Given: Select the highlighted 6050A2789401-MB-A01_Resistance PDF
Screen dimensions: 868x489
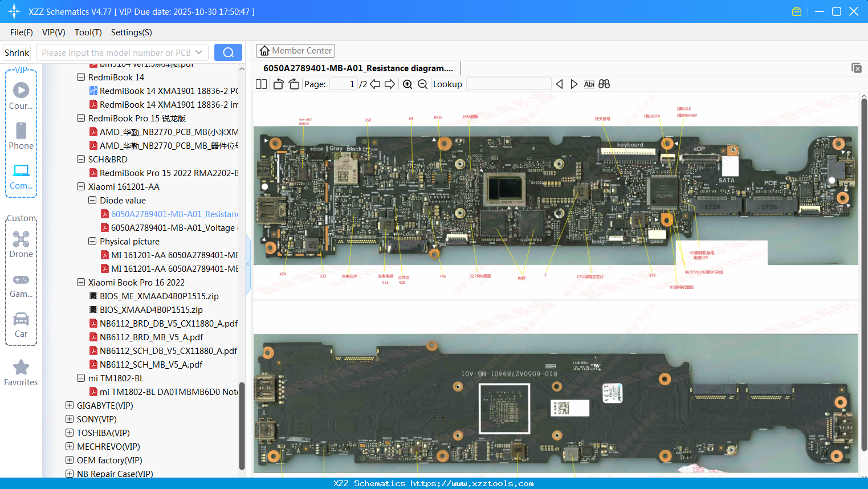Looking at the screenshot, I should (170, 214).
